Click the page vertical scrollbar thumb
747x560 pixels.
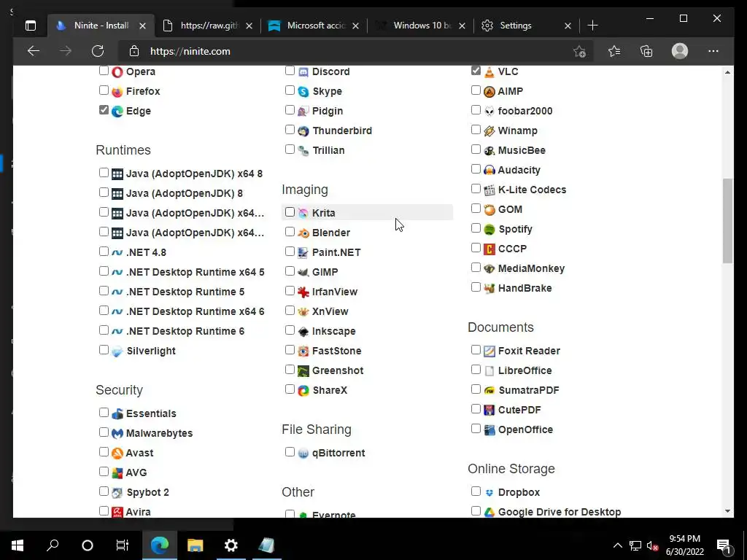tap(727, 220)
